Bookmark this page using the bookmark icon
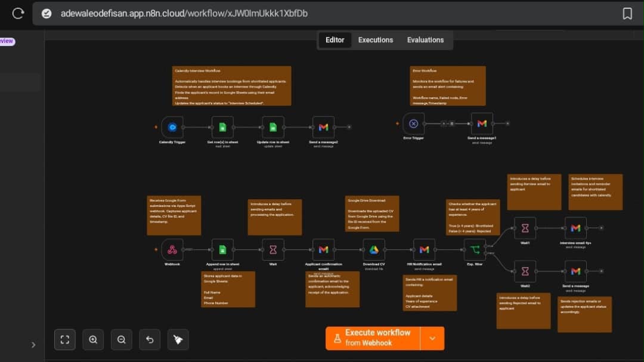This screenshot has width=644, height=362. point(627,14)
